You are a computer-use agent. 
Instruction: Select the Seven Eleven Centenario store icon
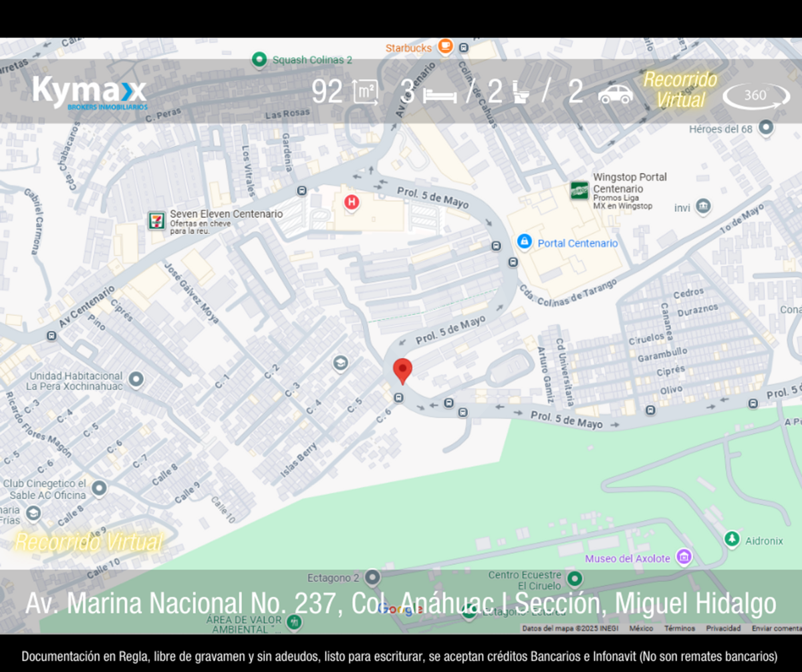(x=157, y=220)
